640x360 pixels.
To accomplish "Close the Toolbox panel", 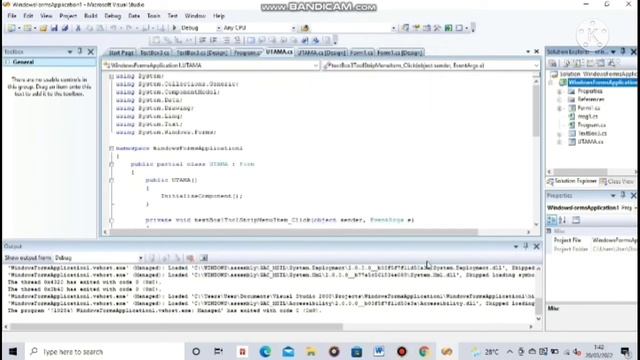I will tap(91, 51).
